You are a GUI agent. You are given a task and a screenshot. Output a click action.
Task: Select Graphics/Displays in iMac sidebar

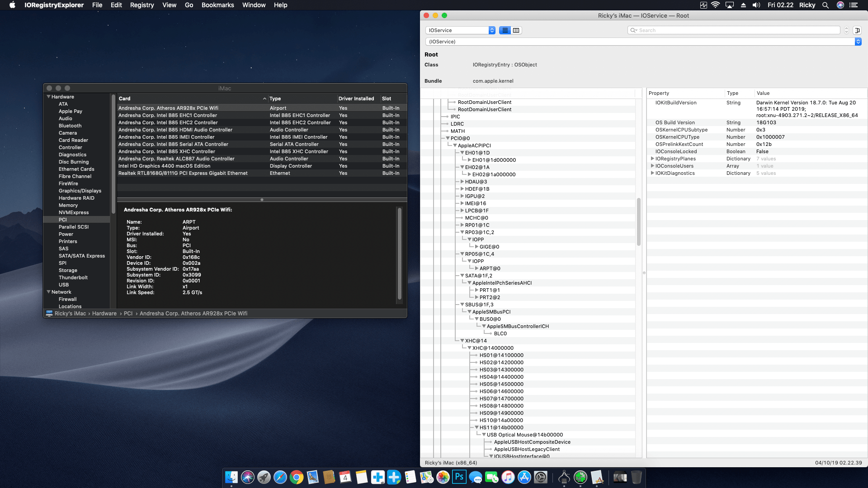tap(80, 191)
